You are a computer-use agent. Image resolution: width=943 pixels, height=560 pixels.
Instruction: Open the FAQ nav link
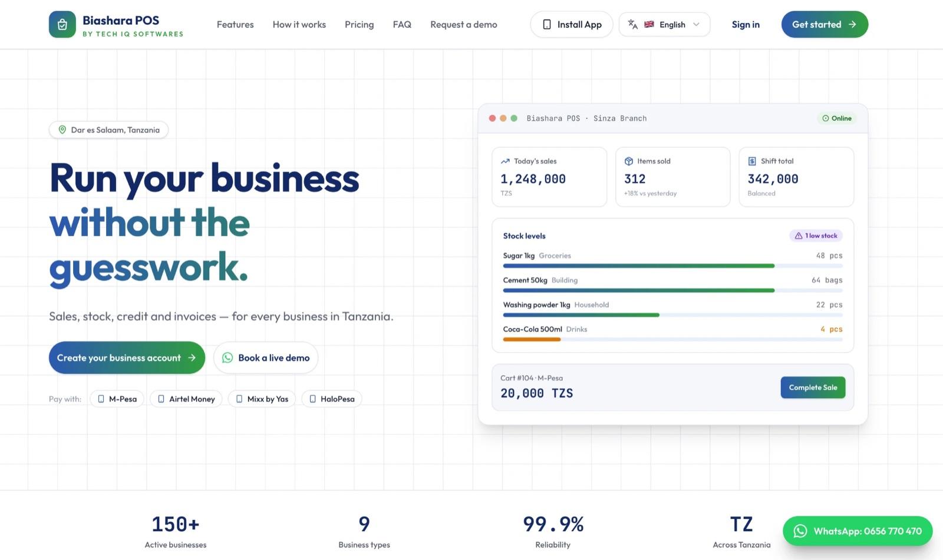[x=402, y=24]
